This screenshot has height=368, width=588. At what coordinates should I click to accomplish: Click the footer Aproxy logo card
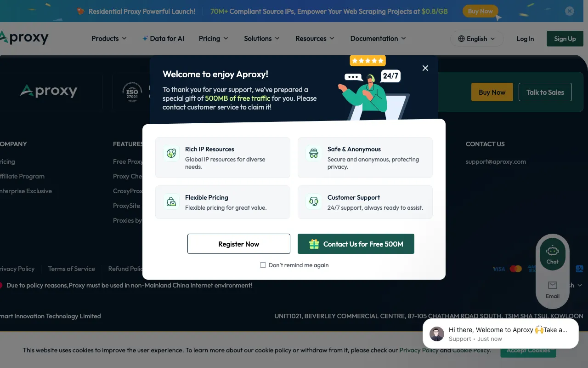50,92
